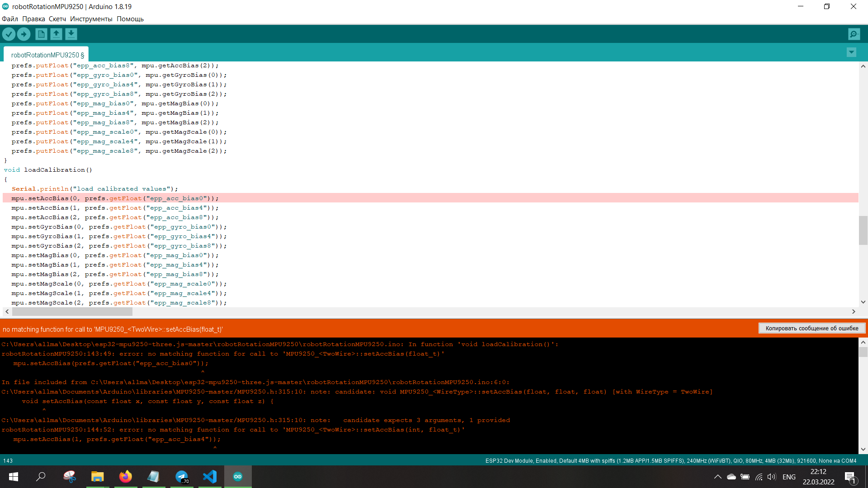868x488 pixels.
Task: Click Копировать сообщение об ошибке button
Action: tap(811, 328)
